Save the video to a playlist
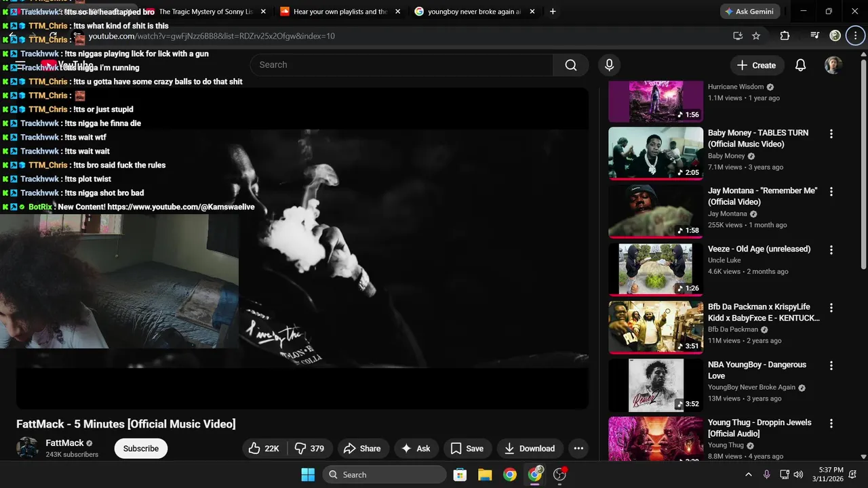 tap(468, 449)
